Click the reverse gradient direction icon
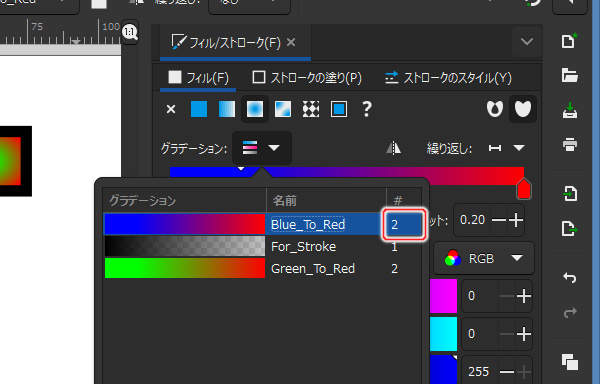600x384 pixels. tap(393, 148)
